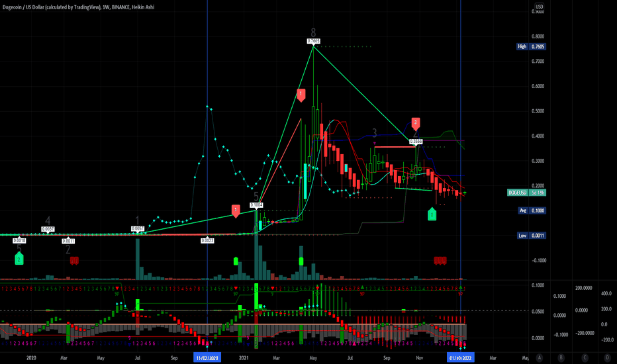
Task: Click the DOGEUSD countdown price label
Action: (x=527, y=193)
